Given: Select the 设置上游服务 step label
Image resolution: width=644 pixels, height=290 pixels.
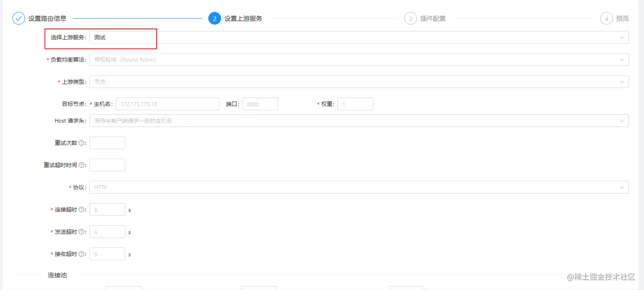Looking at the screenshot, I should [243, 19].
